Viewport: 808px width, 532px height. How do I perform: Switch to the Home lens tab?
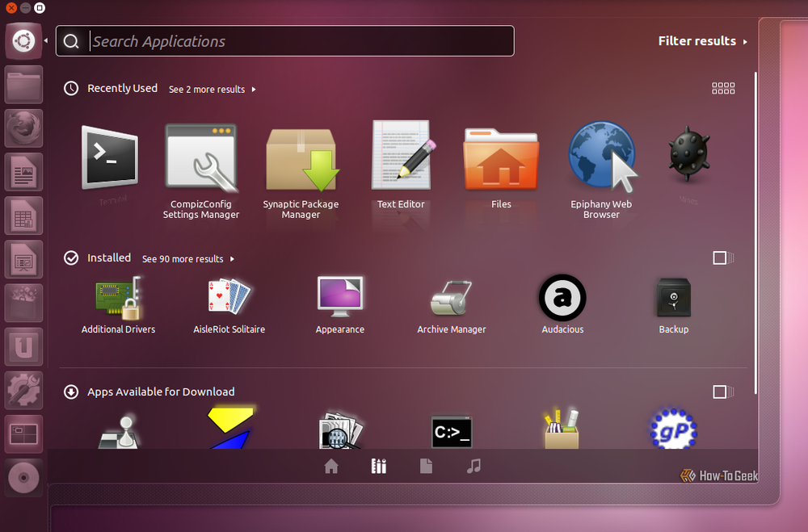(x=331, y=466)
